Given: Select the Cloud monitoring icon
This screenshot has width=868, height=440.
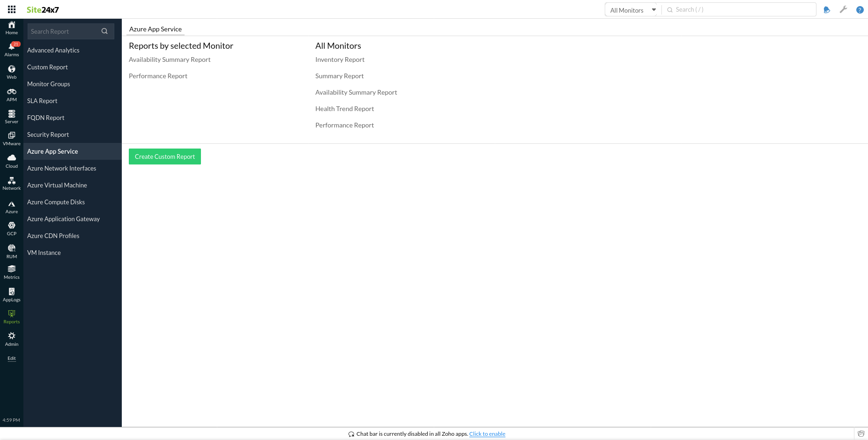Looking at the screenshot, I should [x=11, y=160].
